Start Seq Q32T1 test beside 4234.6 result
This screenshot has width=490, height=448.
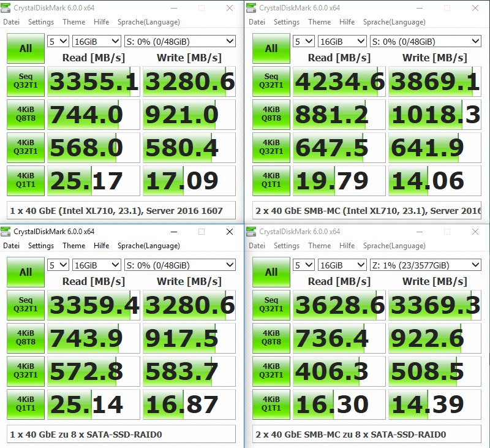tap(271, 82)
